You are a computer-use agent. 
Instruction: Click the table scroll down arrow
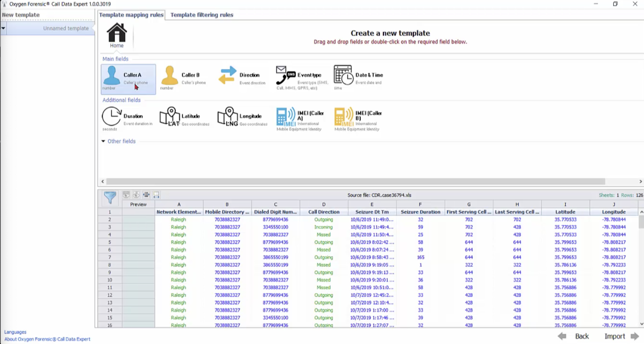642,324
